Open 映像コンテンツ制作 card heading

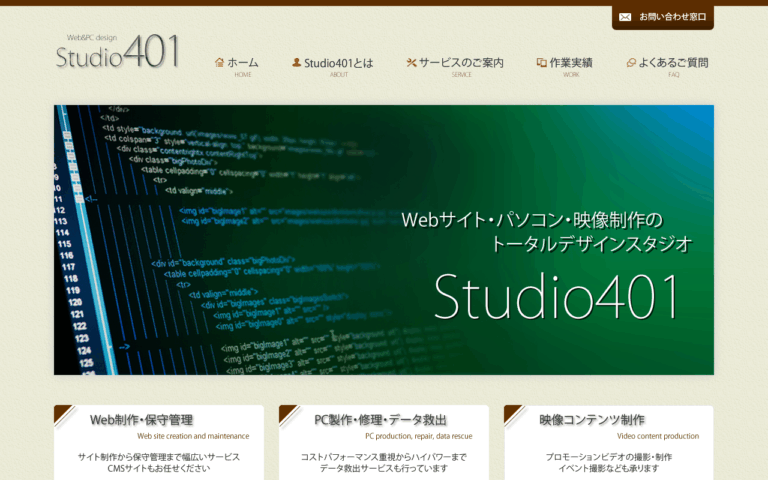[592, 420]
